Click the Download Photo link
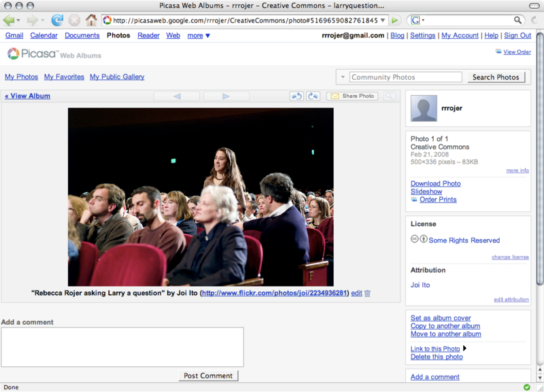 click(435, 183)
